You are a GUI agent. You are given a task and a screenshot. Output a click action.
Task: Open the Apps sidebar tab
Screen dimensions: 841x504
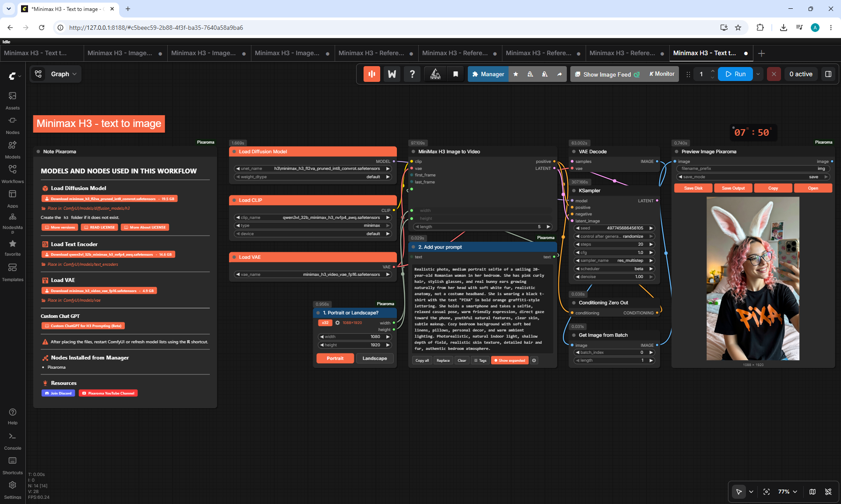pos(12,198)
